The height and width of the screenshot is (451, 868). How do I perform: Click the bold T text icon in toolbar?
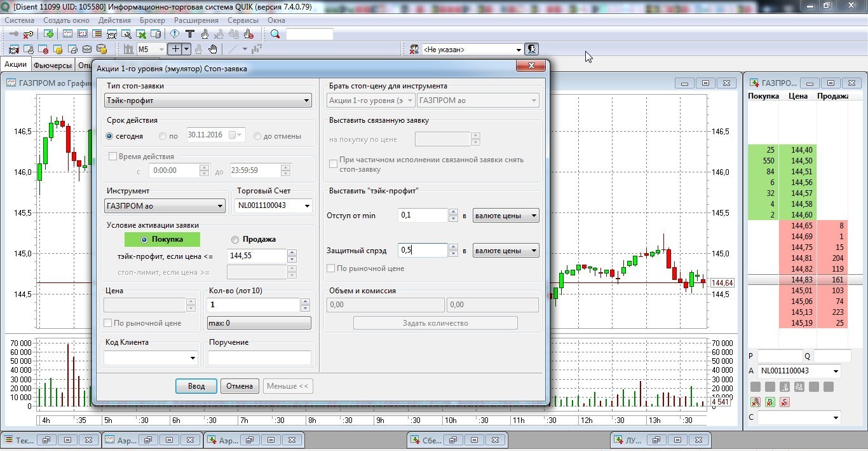point(189,34)
